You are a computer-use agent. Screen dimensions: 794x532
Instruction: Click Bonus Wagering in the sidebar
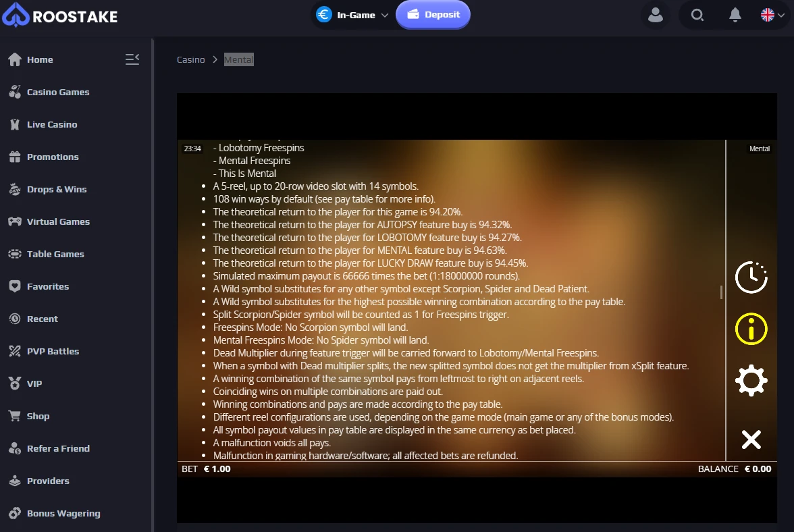(63, 513)
